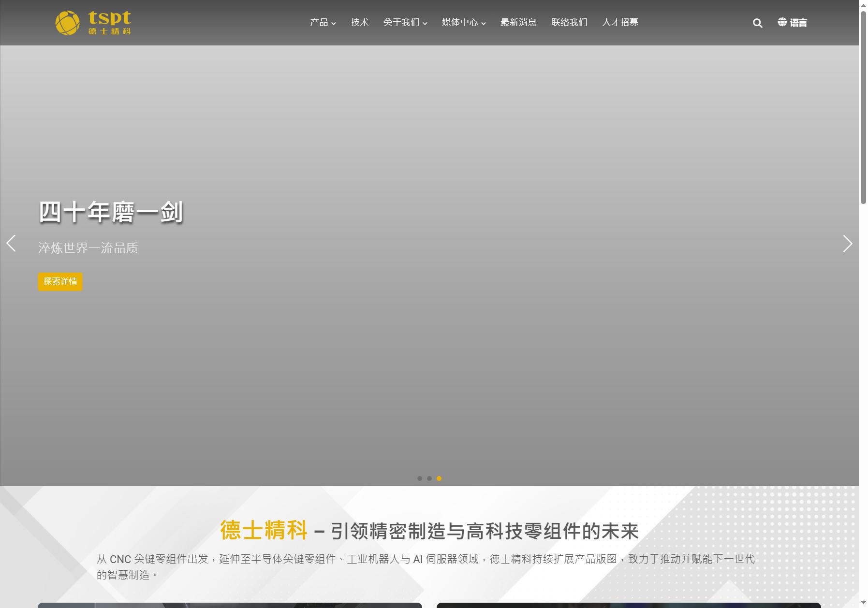The width and height of the screenshot is (868, 608).
Task: Open the 人才招募 menu item
Action: click(620, 22)
